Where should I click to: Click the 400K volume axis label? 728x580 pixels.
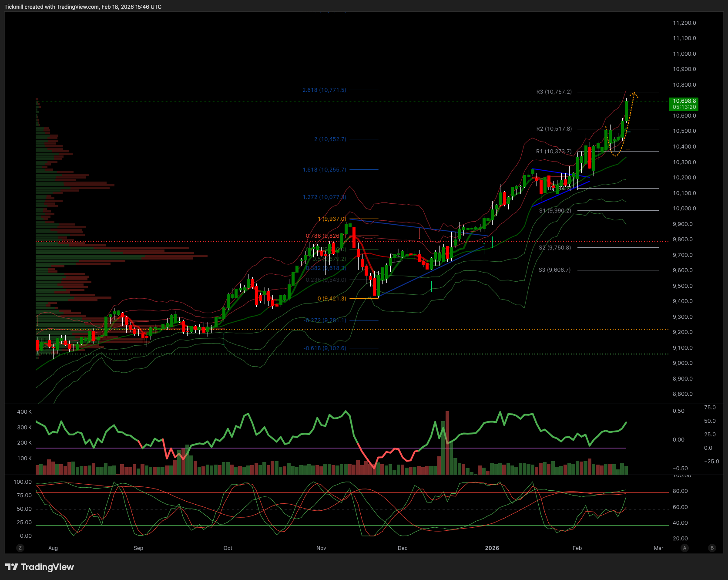24,412
